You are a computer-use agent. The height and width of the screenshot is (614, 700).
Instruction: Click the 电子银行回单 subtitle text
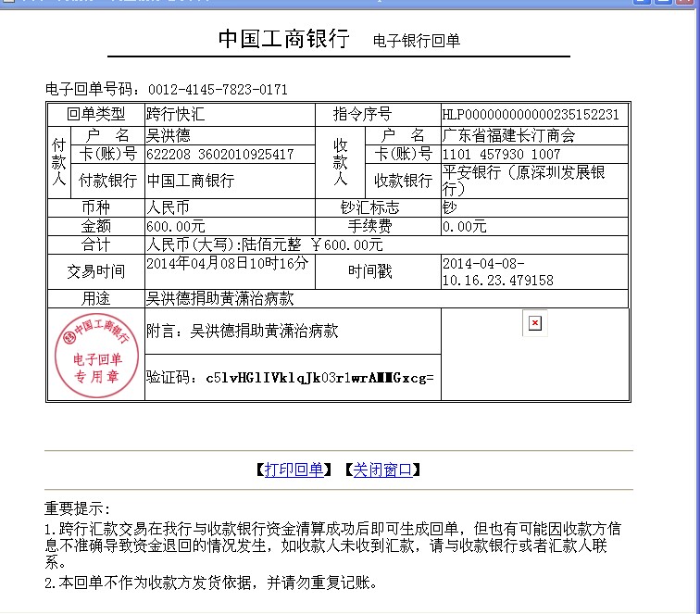click(x=416, y=41)
